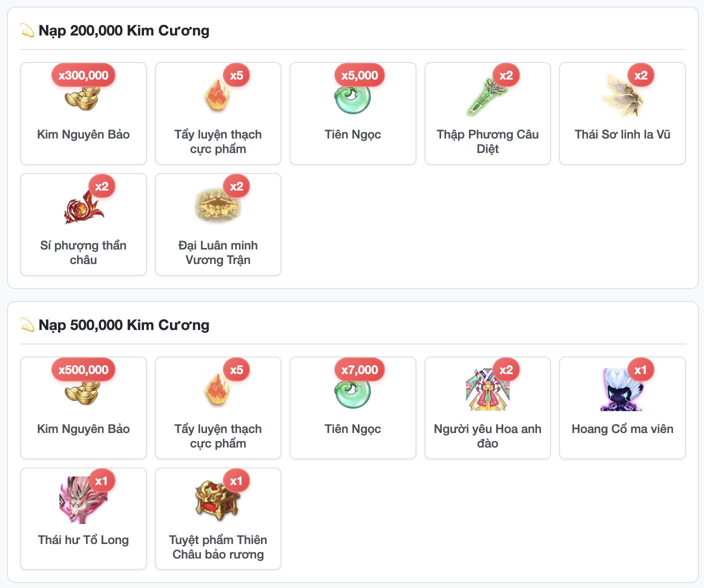Click the x500,000 quantity badge
Image resolution: width=704 pixels, height=588 pixels.
coord(83,370)
